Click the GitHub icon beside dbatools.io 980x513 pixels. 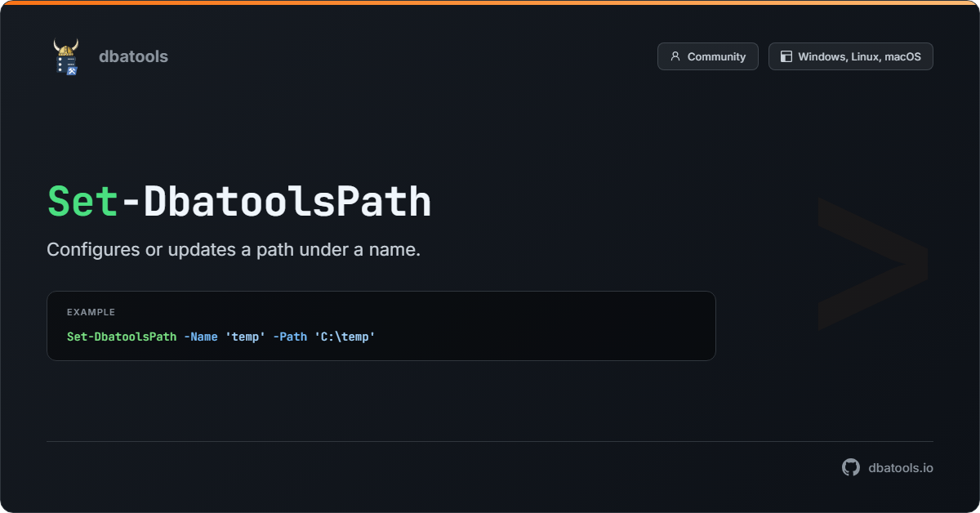851,467
